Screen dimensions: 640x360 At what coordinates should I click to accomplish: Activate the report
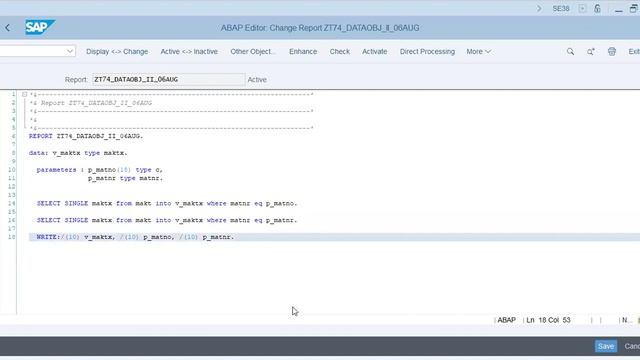coord(374,51)
